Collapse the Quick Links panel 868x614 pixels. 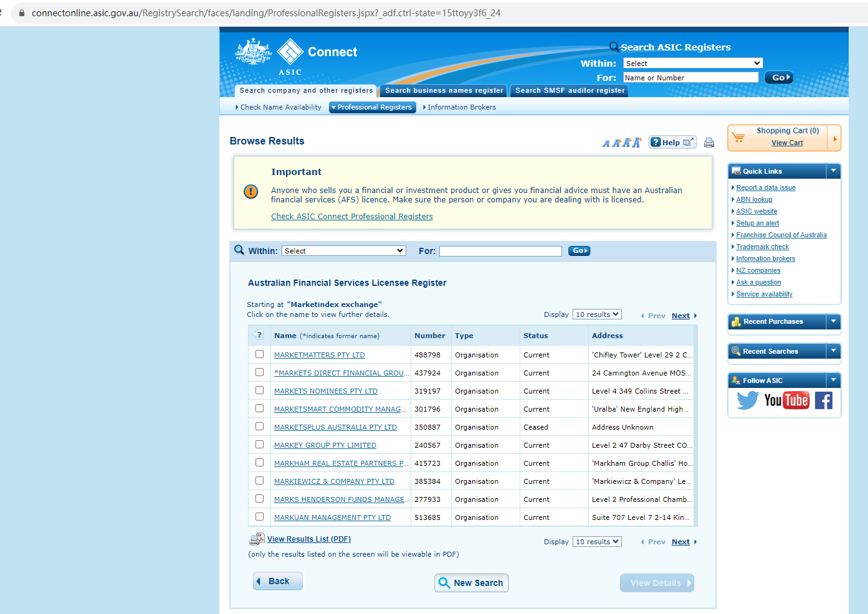click(833, 171)
